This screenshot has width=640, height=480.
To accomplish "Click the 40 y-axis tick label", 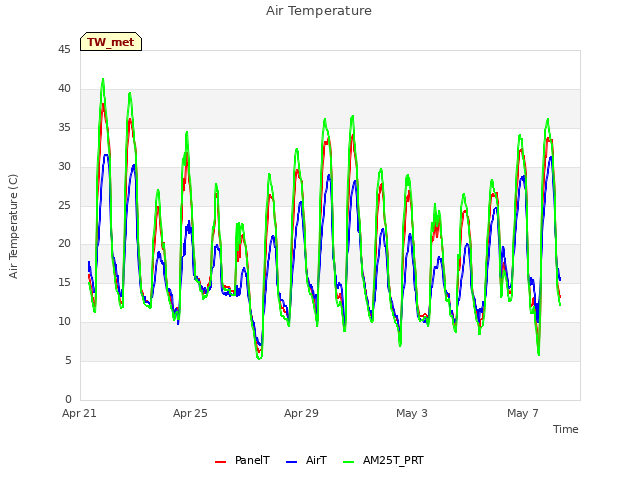I will tap(64, 89).
